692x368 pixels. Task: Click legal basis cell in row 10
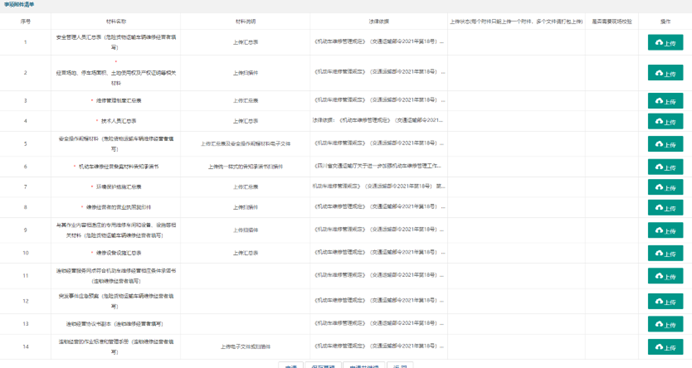[379, 253]
